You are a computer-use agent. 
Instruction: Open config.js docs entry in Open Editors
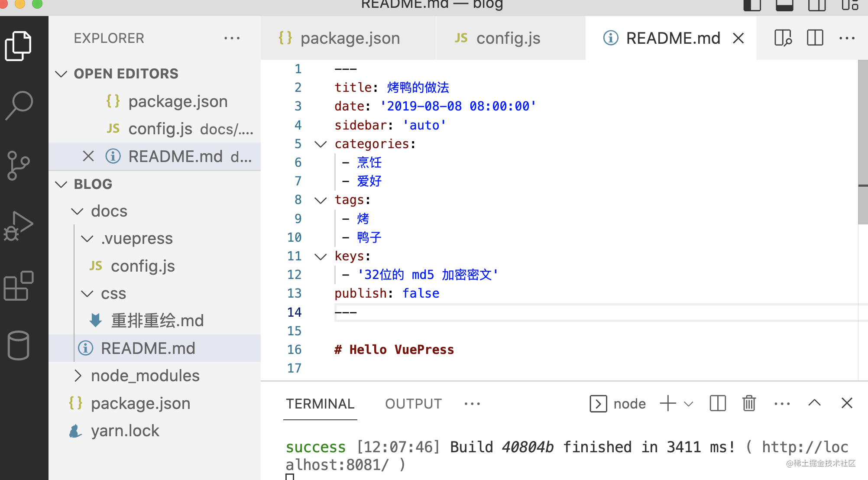[155, 129]
